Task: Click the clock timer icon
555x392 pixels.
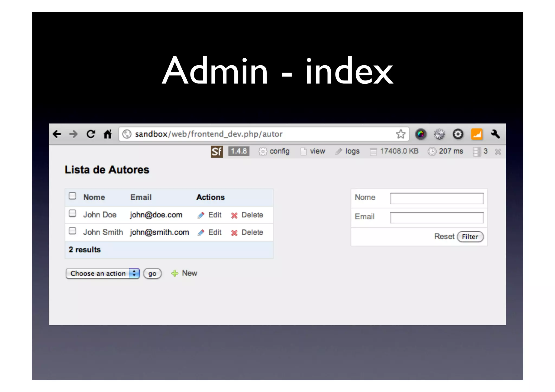Action: pos(432,151)
